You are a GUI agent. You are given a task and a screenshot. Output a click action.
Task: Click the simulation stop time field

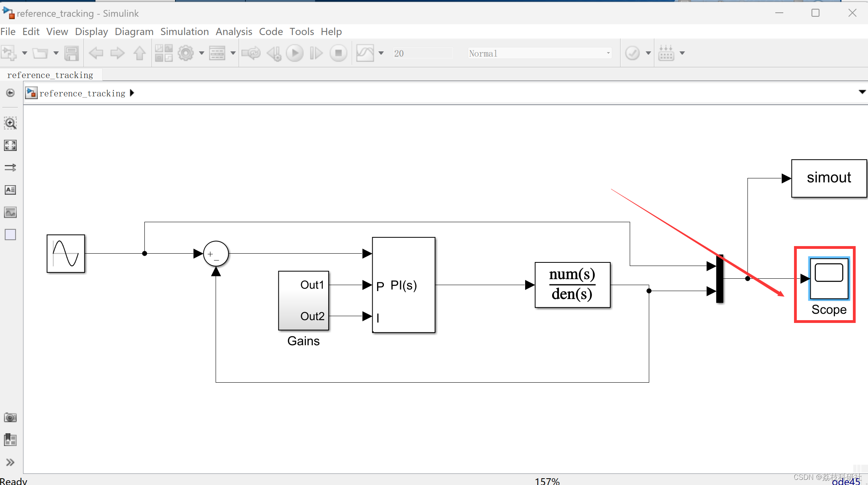pos(422,53)
